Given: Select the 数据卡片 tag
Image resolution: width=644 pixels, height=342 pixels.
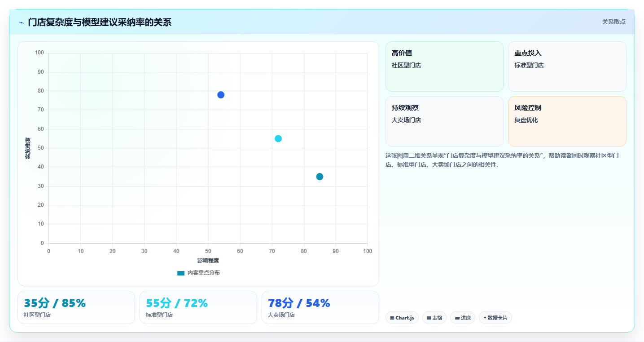Looking at the screenshot, I should 495,318.
